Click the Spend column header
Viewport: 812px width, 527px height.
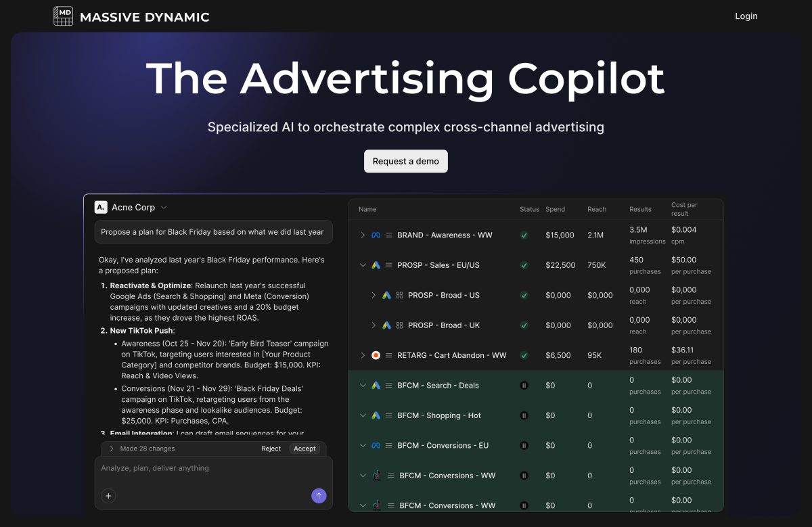(x=555, y=209)
